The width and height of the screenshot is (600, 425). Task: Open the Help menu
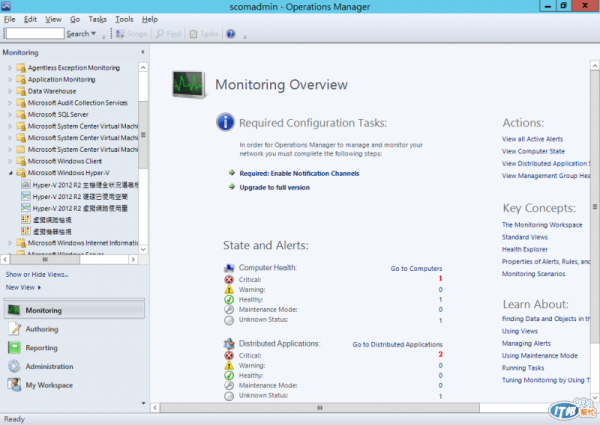(x=150, y=19)
